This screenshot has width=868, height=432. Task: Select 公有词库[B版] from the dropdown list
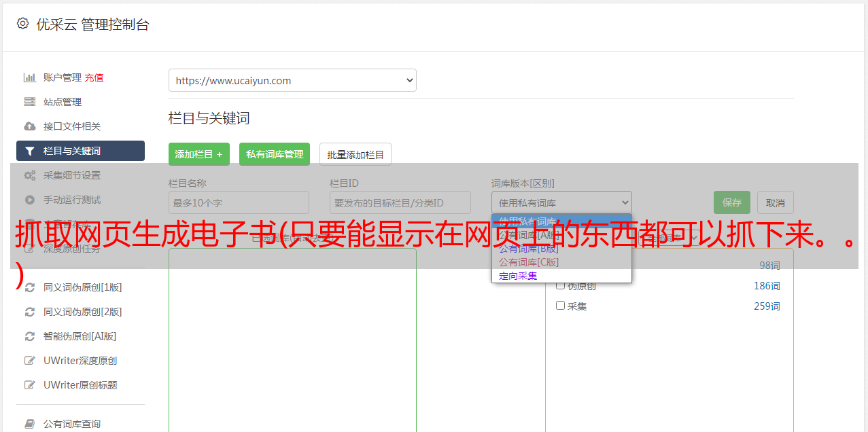point(561,249)
